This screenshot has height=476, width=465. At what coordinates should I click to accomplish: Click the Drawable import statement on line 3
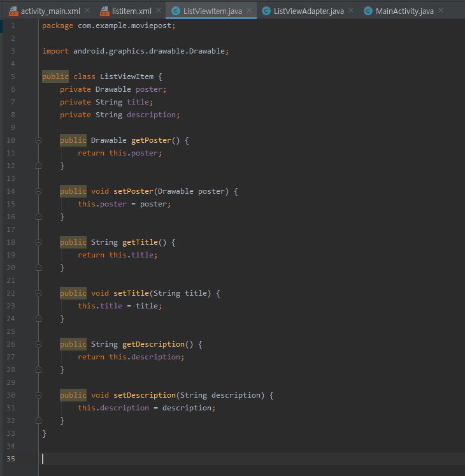(135, 51)
